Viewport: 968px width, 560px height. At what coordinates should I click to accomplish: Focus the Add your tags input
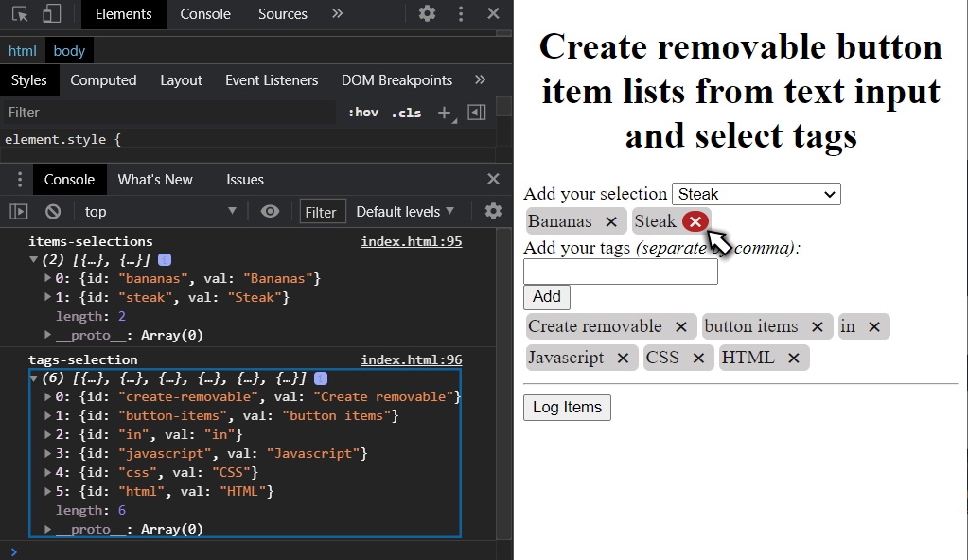pyautogui.click(x=621, y=271)
